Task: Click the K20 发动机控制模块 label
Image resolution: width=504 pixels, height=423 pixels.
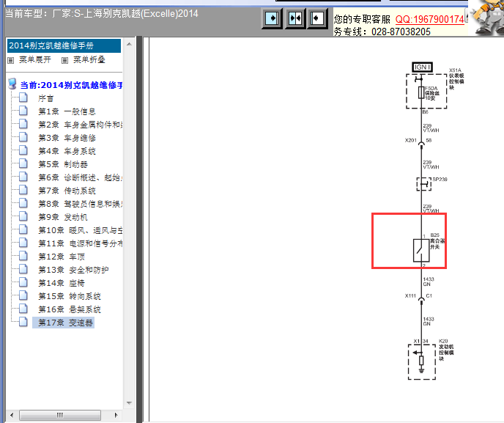Action: point(446,350)
